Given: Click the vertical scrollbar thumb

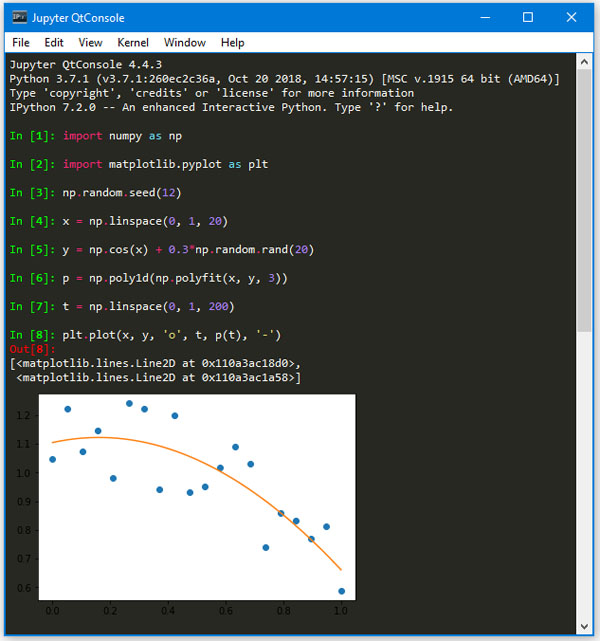Looking at the screenshot, I should pyautogui.click(x=584, y=200).
